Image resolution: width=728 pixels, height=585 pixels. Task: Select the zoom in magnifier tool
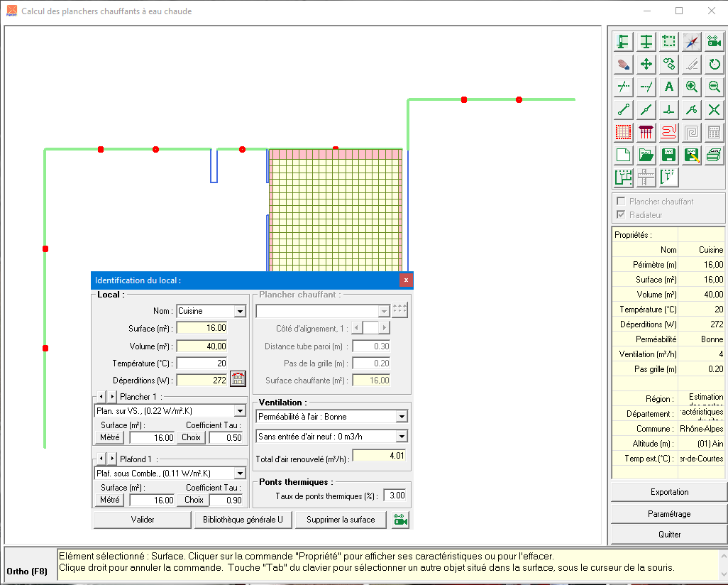click(692, 87)
